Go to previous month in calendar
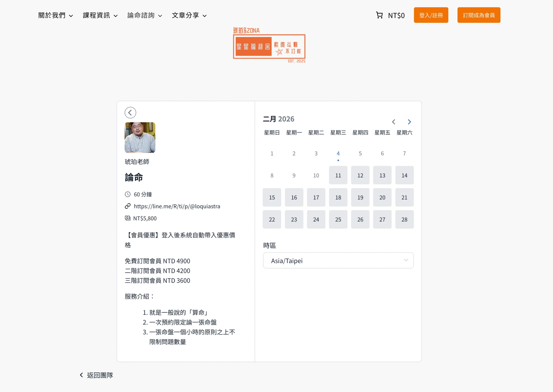The image size is (553, 392). pyautogui.click(x=393, y=122)
